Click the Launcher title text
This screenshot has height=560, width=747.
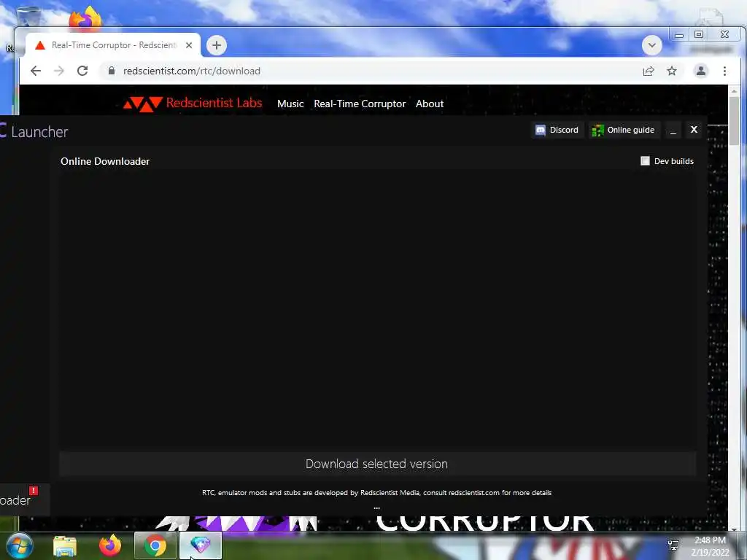pyautogui.click(x=39, y=132)
